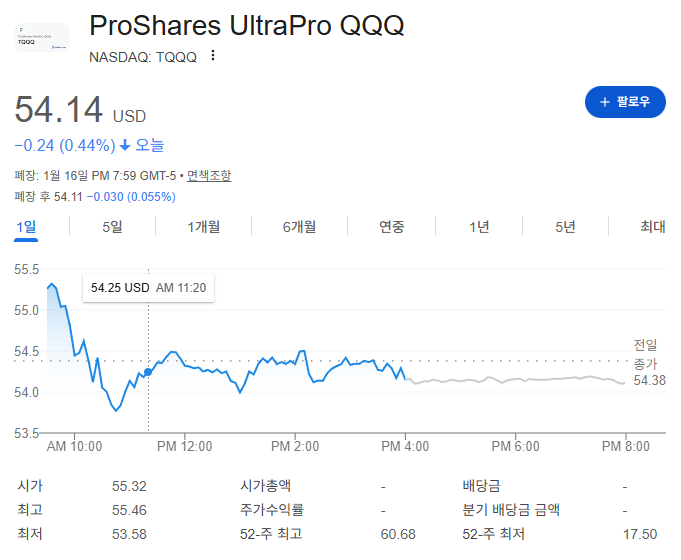
Task: Show the 5년 chart range
Action: 565,227
